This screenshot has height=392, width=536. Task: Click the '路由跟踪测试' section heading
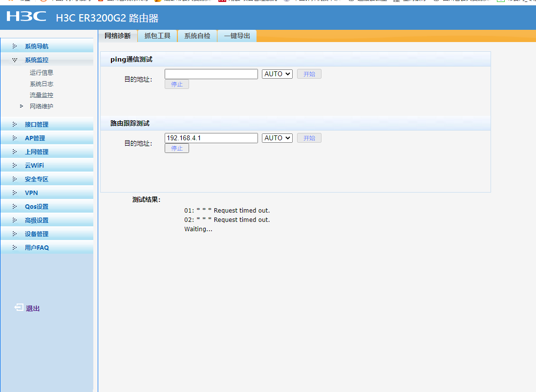130,124
